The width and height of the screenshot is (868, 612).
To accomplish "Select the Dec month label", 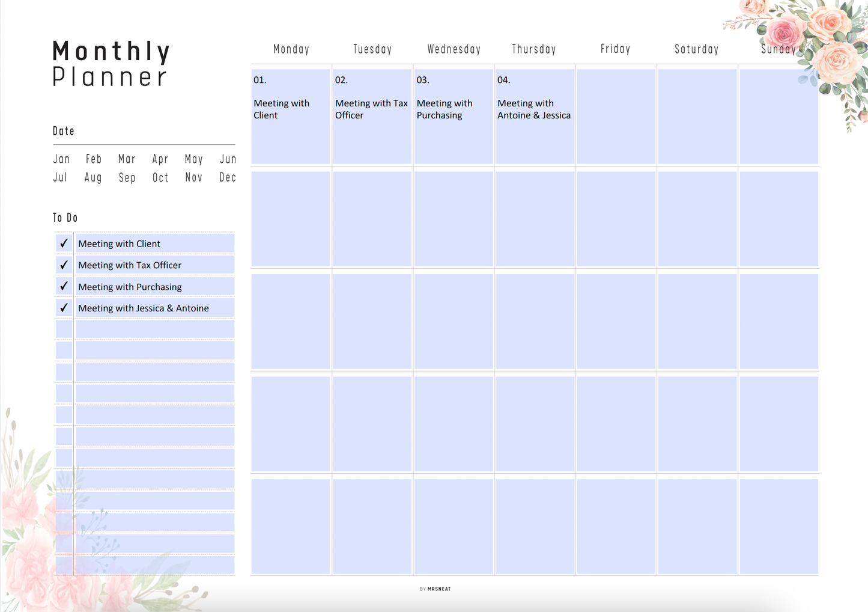I will click(x=228, y=178).
